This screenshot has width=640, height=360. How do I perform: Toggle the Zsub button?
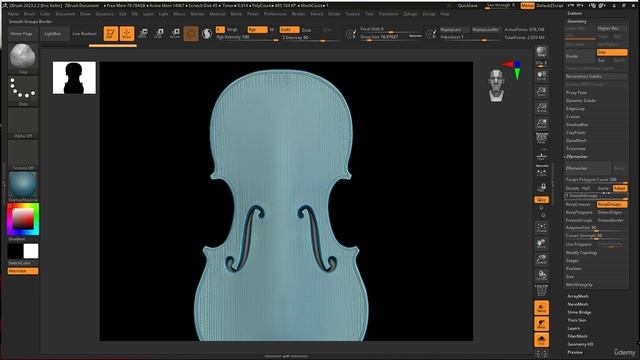coord(307,30)
